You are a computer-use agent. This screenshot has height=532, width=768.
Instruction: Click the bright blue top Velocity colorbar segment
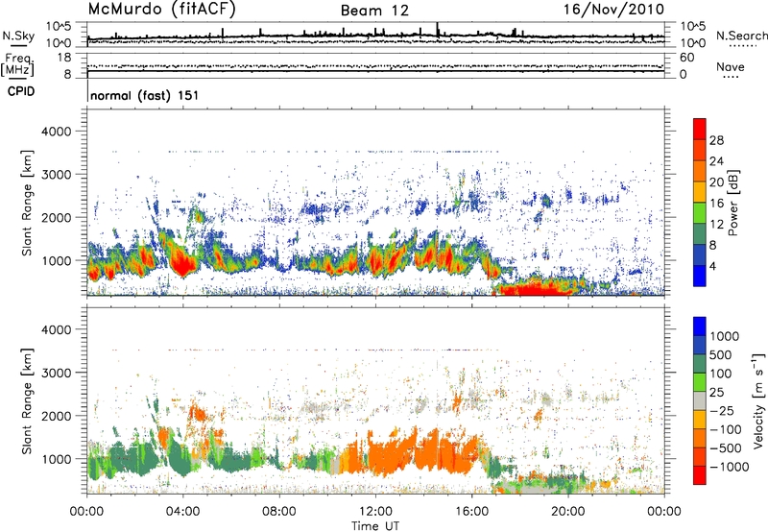tap(700, 326)
